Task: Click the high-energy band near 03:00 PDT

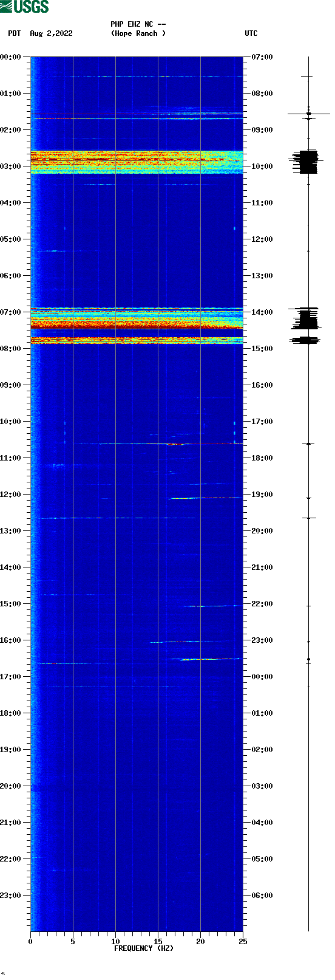Action: 137,162
